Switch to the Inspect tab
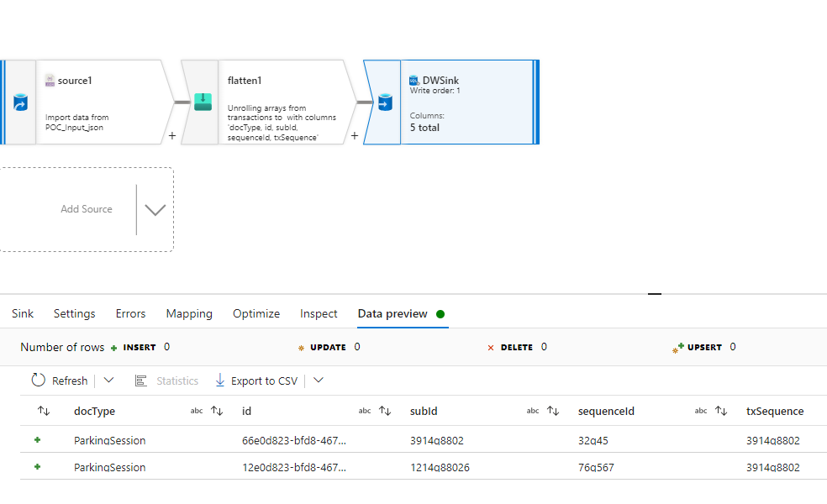The image size is (827, 504). pos(319,313)
